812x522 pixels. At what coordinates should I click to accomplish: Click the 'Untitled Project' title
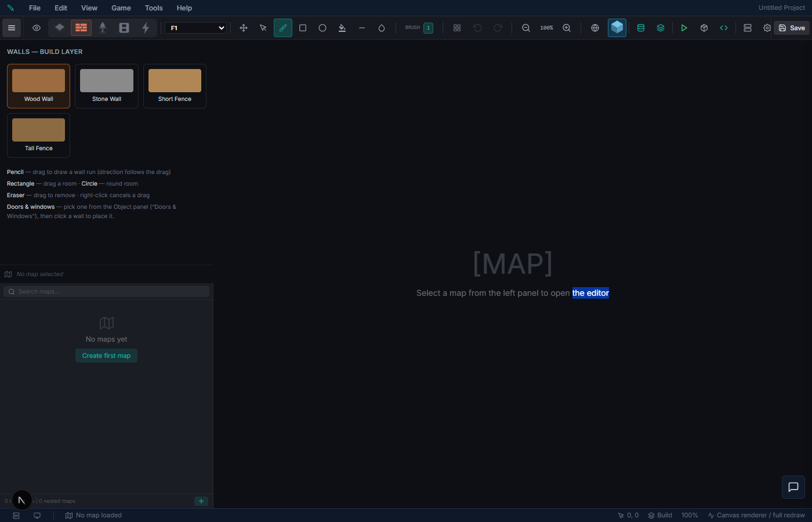point(782,8)
